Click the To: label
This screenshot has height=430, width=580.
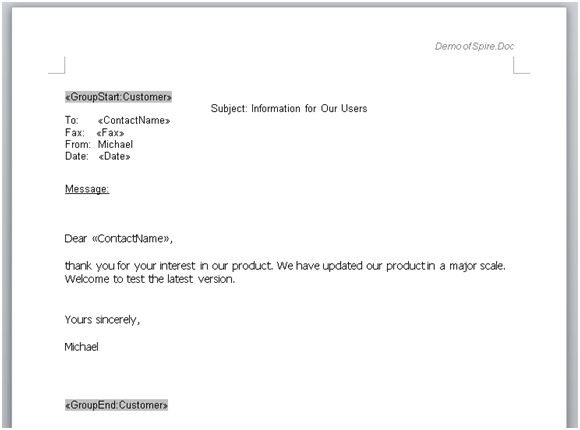[72, 120]
